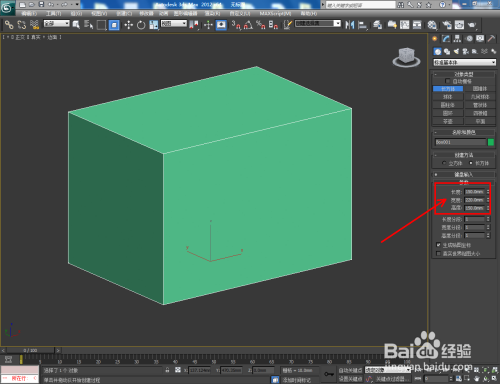Select the Shapes creation category icon

(x=447, y=51)
